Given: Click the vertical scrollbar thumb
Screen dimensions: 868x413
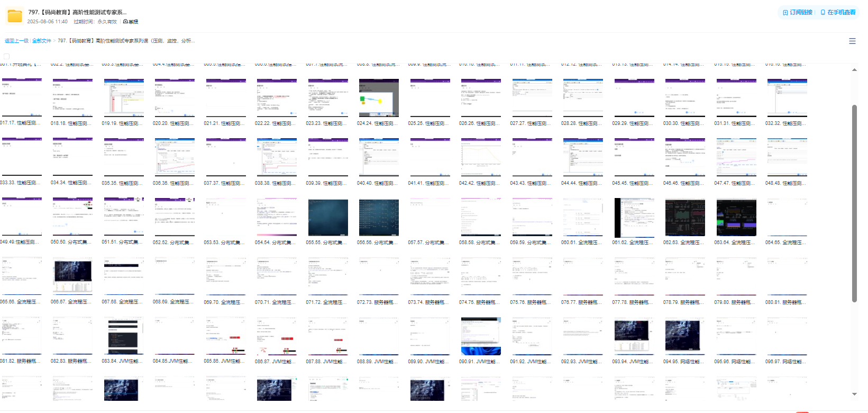Looking at the screenshot, I should (x=854, y=203).
